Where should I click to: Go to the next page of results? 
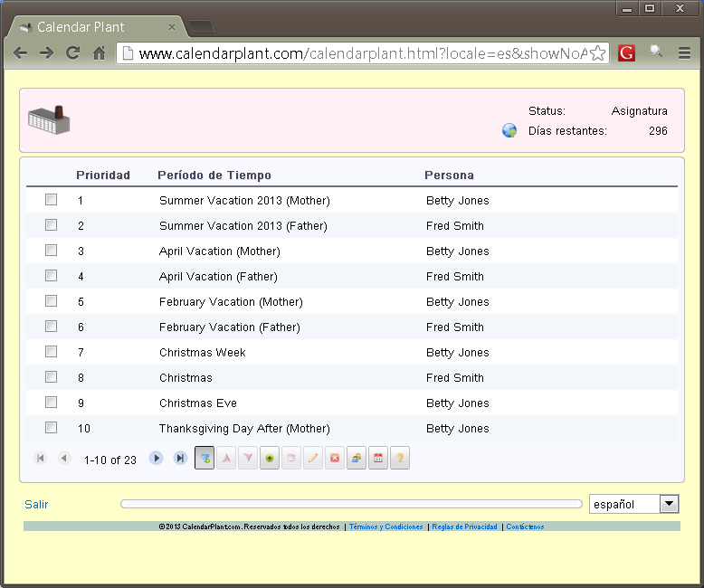pos(157,459)
